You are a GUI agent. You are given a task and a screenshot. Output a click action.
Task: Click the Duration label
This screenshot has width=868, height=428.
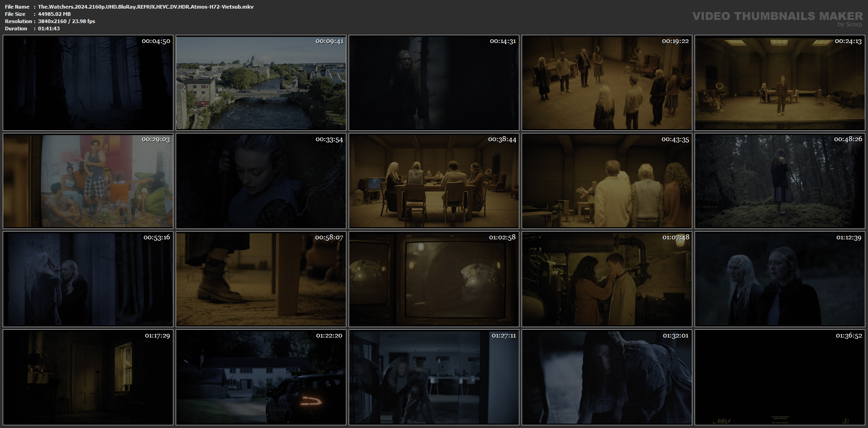[16, 29]
